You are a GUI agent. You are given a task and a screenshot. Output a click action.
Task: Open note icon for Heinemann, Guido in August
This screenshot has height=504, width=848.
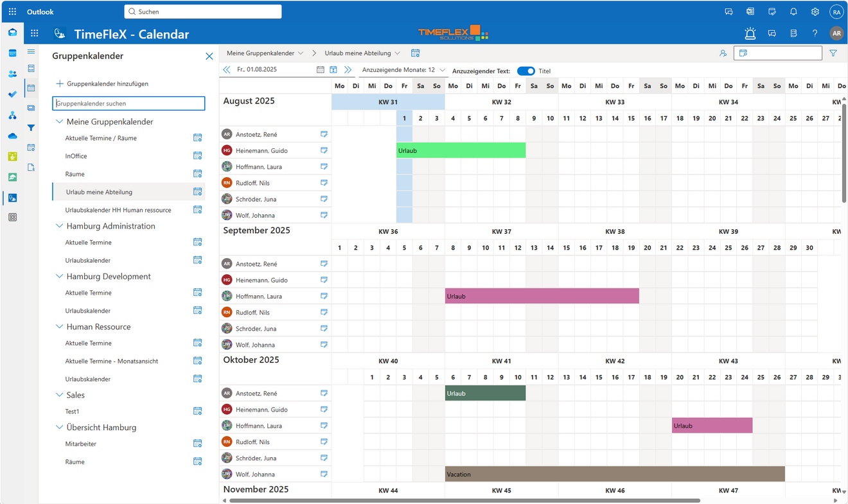click(x=324, y=150)
